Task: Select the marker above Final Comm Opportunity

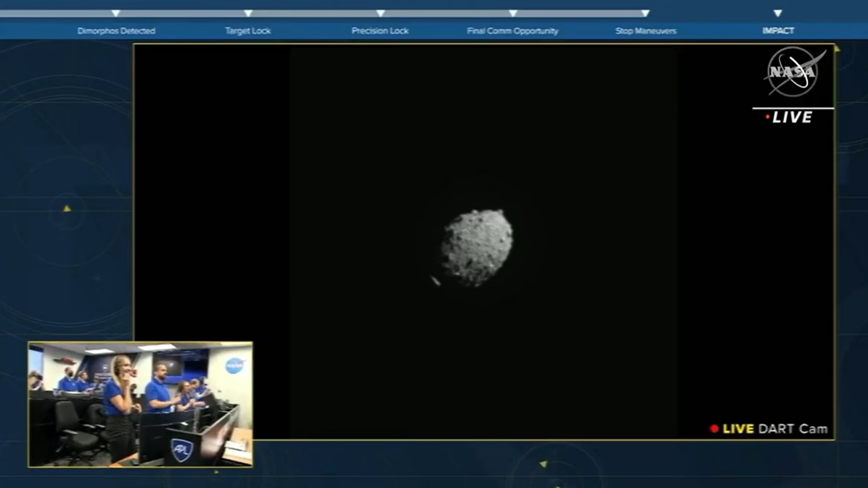Action: (x=513, y=14)
